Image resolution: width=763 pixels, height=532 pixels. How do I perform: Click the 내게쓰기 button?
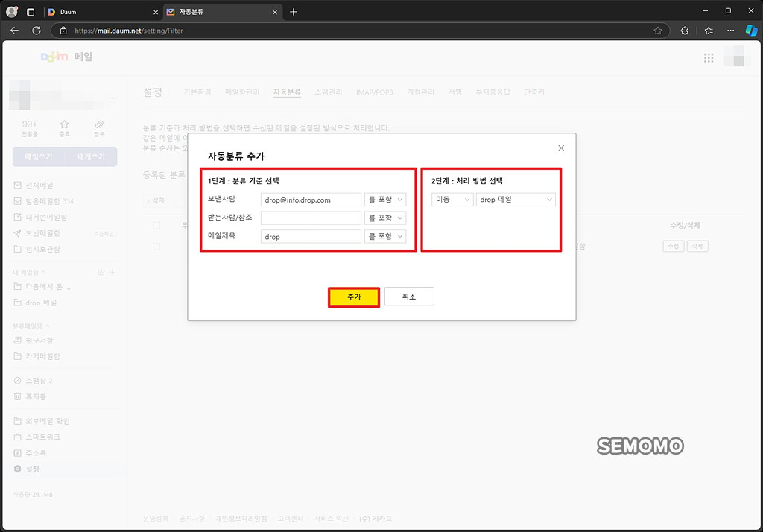[91, 156]
